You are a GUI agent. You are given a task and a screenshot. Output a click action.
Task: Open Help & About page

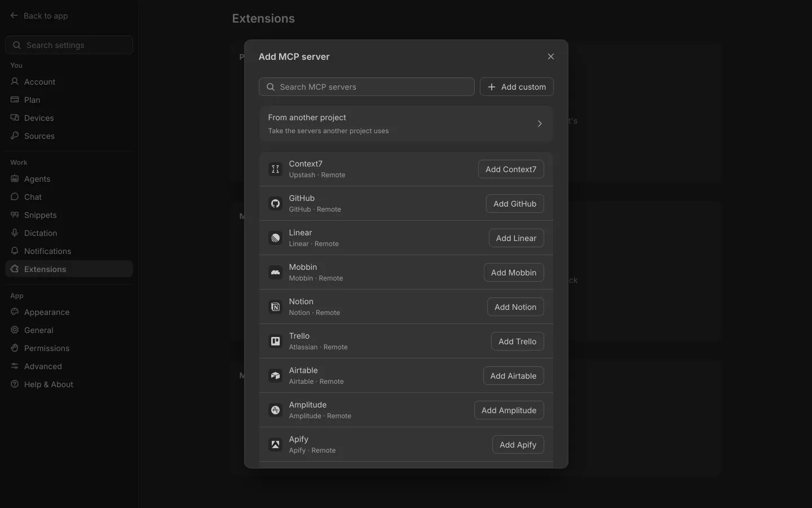69,384
